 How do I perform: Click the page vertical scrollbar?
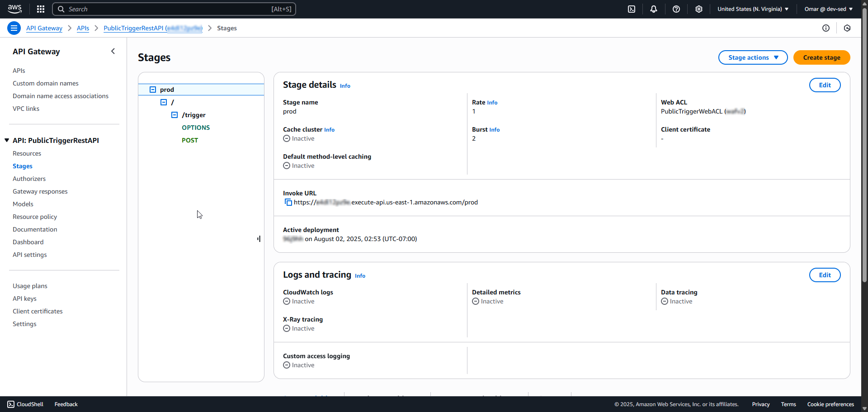pos(864,145)
